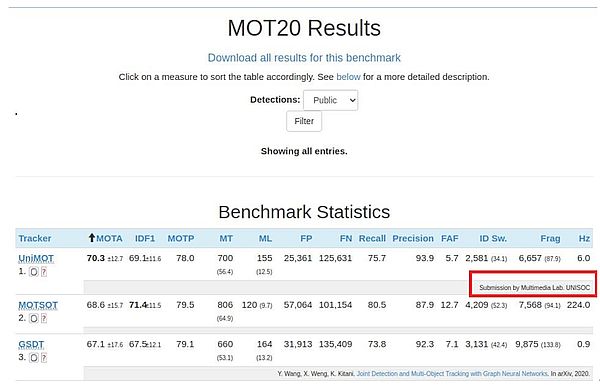Screen dimensions: 600x386
Task: Open the details icon beside MOTSOT rank 2
Action: 34,319
